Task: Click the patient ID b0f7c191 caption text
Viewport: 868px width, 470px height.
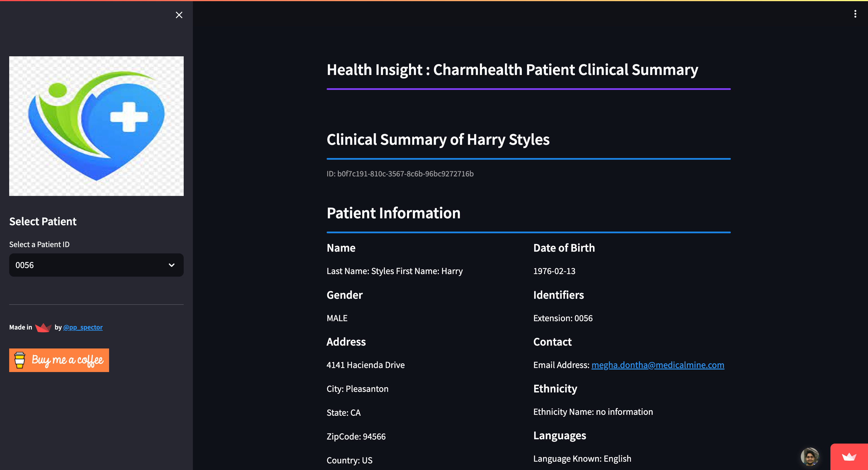Action: 400,174
